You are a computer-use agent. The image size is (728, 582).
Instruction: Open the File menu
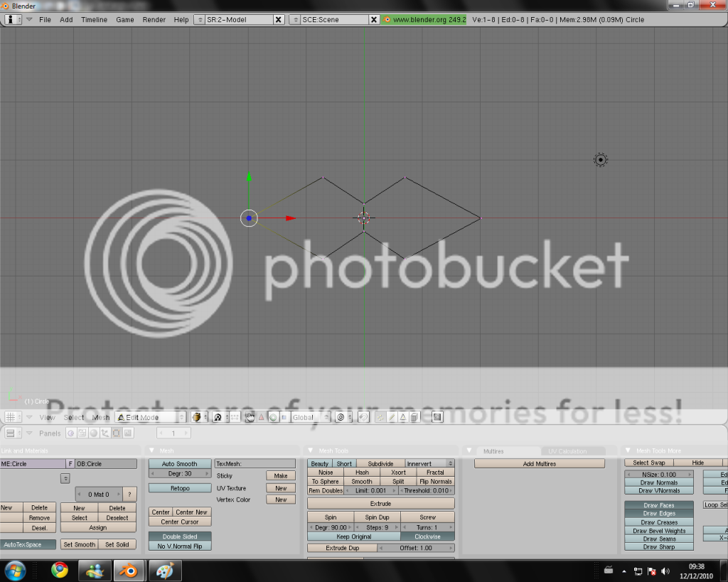(45, 19)
